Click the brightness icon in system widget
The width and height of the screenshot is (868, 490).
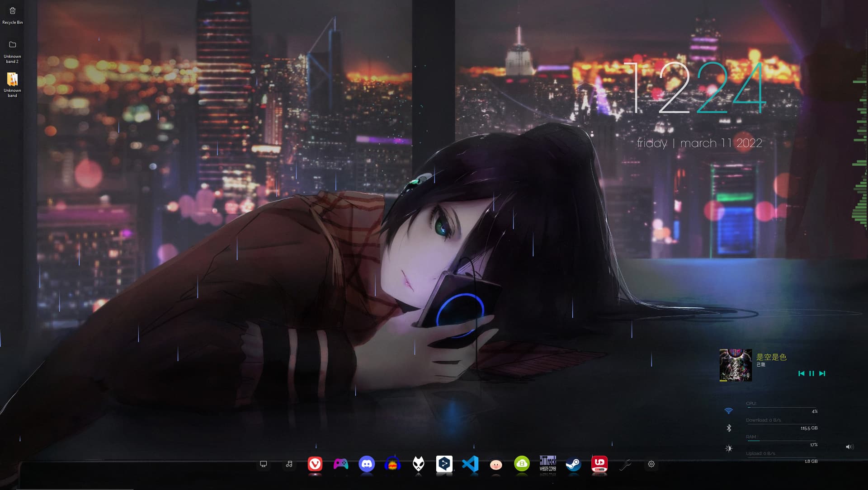point(729,448)
